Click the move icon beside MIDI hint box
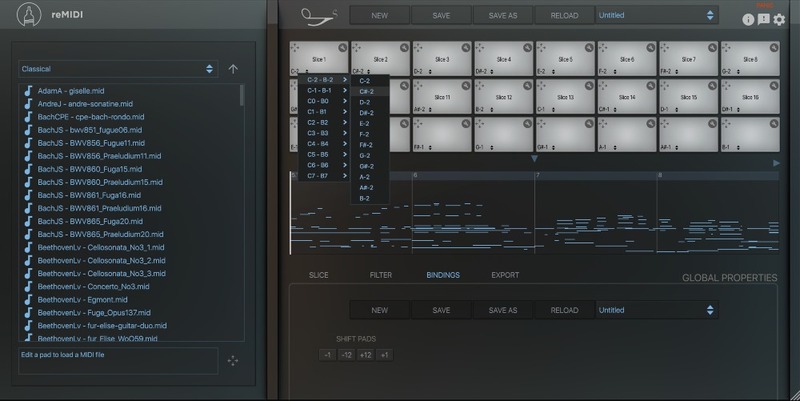 pyautogui.click(x=232, y=361)
